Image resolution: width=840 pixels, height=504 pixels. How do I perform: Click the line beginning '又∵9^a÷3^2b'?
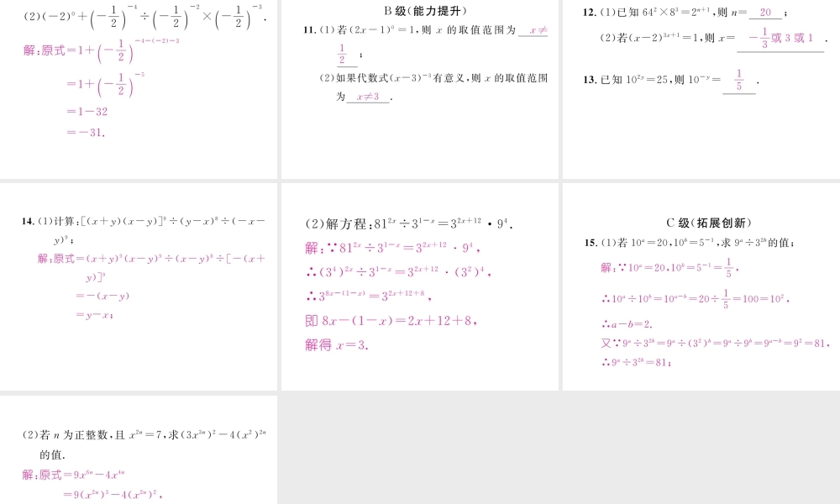pos(716,344)
